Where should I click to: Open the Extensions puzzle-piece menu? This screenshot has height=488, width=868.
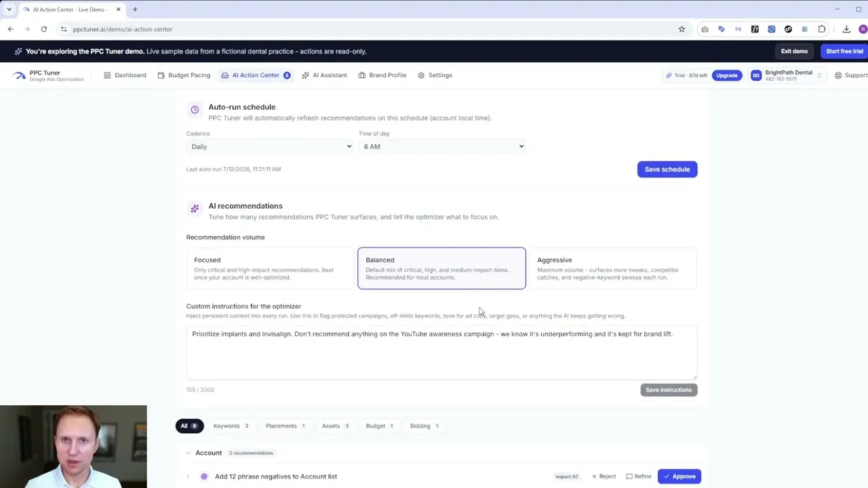pyautogui.click(x=822, y=29)
